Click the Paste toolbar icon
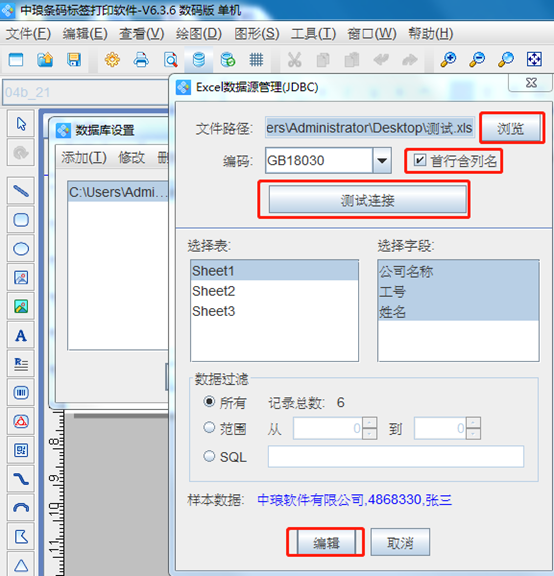This screenshot has width=554, height=576. click(x=352, y=60)
